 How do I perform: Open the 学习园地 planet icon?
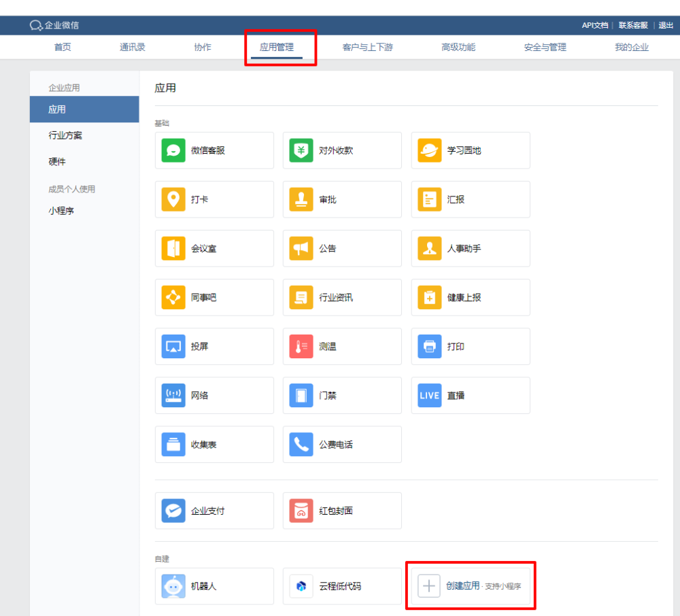(x=429, y=150)
